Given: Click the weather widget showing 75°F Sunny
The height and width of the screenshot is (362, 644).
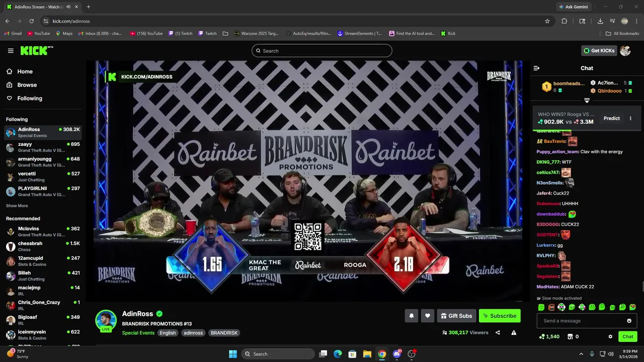Looking at the screenshot, I should point(17,354).
